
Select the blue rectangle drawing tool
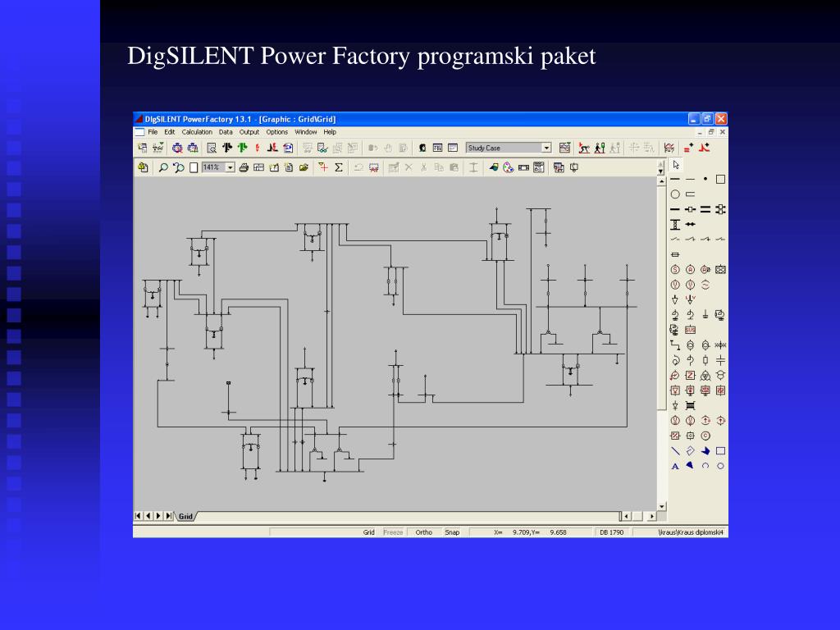pyautogui.click(x=720, y=451)
